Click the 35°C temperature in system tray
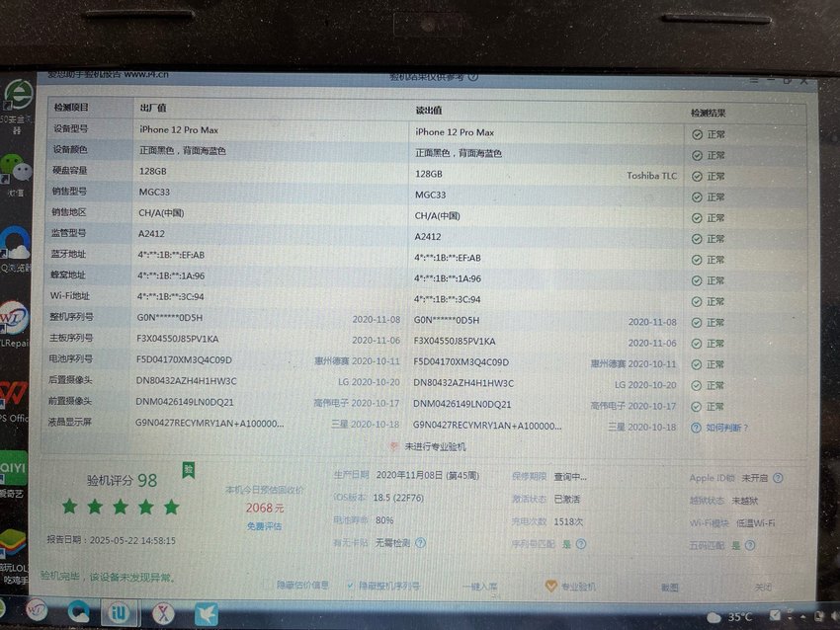This screenshot has width=840, height=630. (740, 617)
